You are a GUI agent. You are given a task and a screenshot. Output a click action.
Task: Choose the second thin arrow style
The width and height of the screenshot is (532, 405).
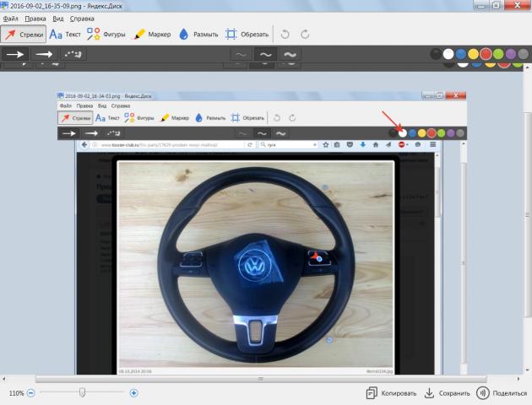(x=44, y=54)
